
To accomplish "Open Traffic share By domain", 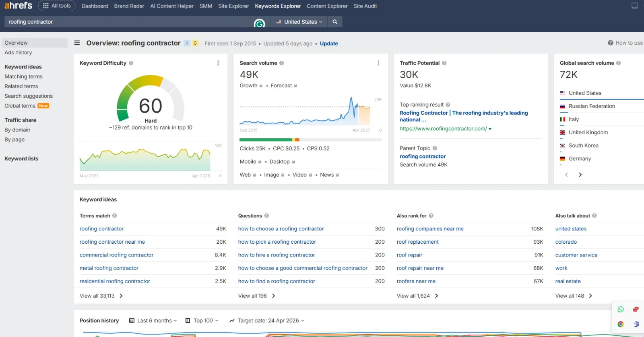I will [x=17, y=130].
